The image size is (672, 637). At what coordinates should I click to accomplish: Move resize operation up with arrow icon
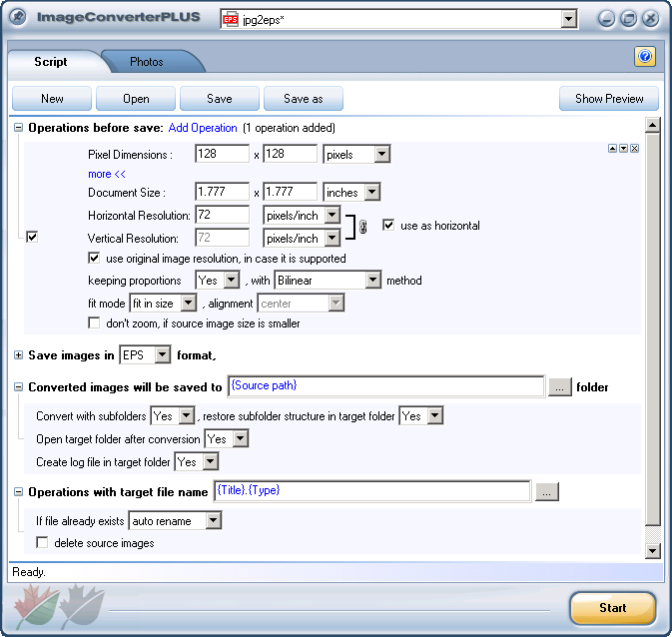point(612,149)
